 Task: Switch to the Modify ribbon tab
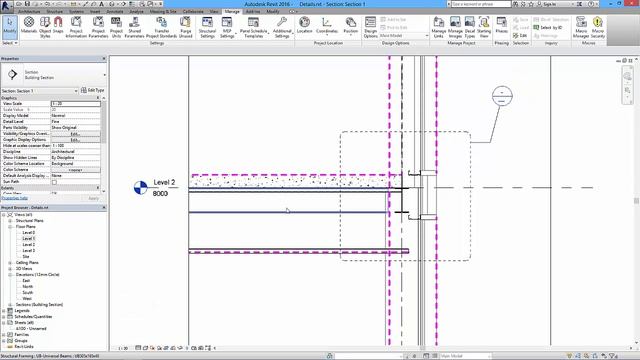click(x=273, y=11)
